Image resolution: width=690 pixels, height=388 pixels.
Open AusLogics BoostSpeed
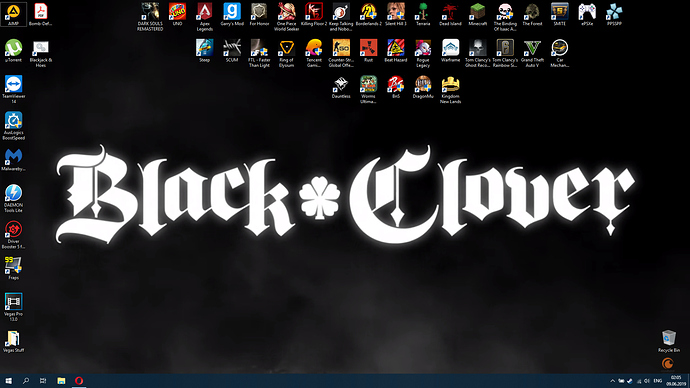(14, 126)
